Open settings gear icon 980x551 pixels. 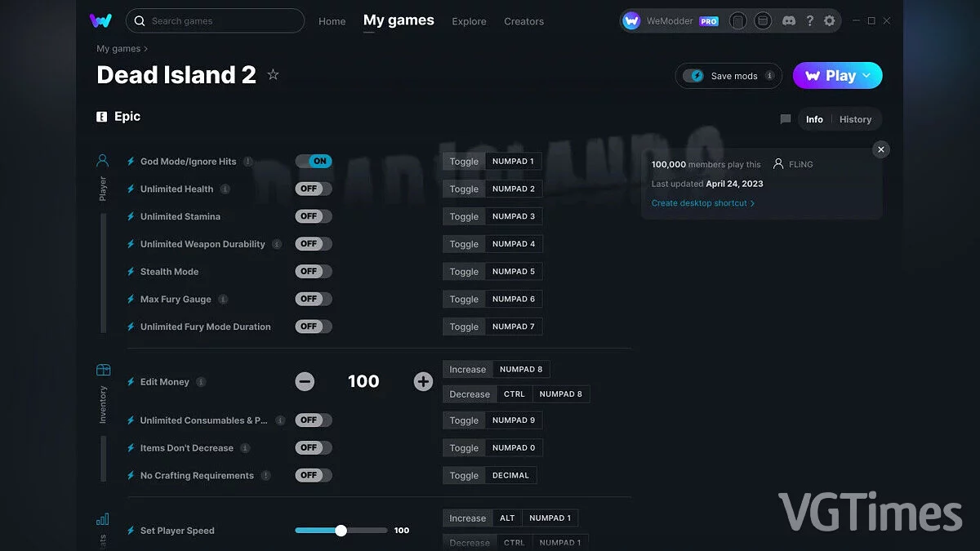[830, 21]
